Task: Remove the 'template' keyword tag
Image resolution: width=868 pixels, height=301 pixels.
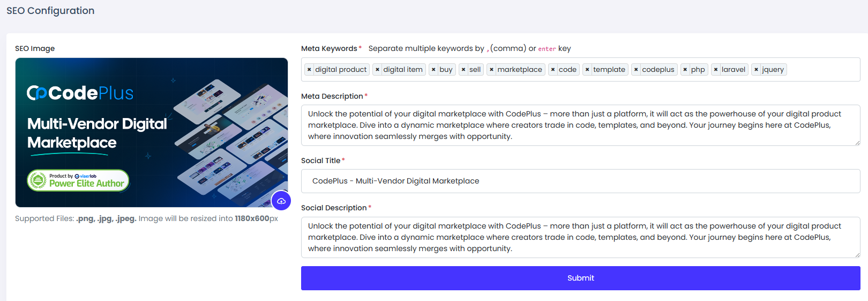Action: pos(587,70)
